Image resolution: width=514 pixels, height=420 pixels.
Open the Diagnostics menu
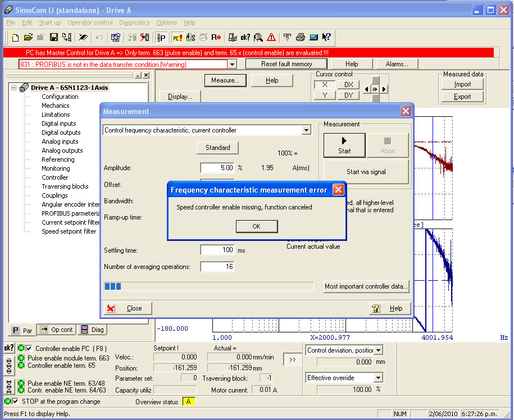pyautogui.click(x=134, y=22)
